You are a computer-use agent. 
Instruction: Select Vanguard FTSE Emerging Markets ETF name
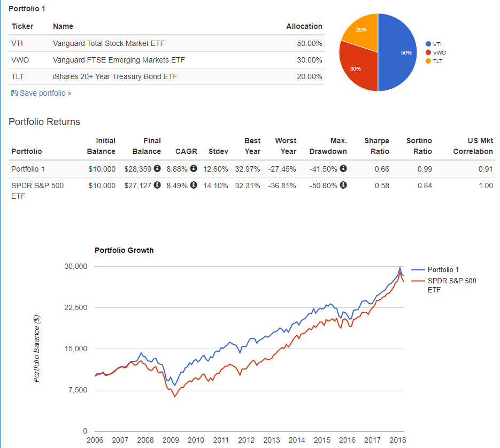coord(119,60)
